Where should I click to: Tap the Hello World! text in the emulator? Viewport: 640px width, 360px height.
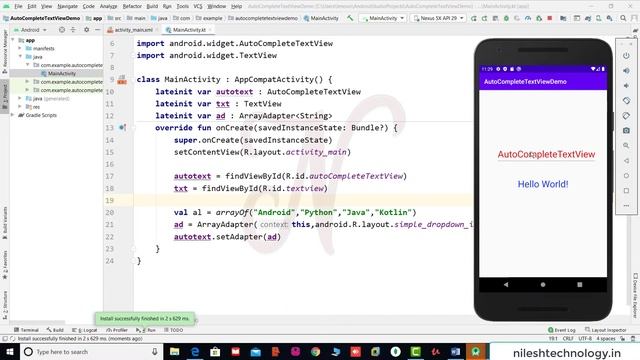(x=543, y=184)
